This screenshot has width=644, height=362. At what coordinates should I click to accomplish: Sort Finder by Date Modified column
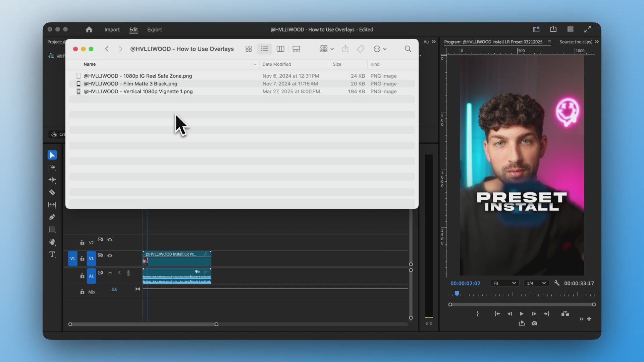(x=277, y=64)
